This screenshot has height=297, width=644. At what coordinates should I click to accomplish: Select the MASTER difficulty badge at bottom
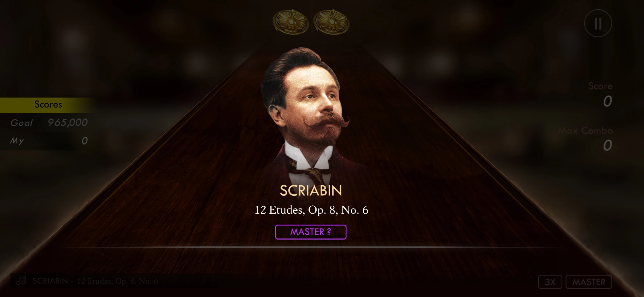589,282
